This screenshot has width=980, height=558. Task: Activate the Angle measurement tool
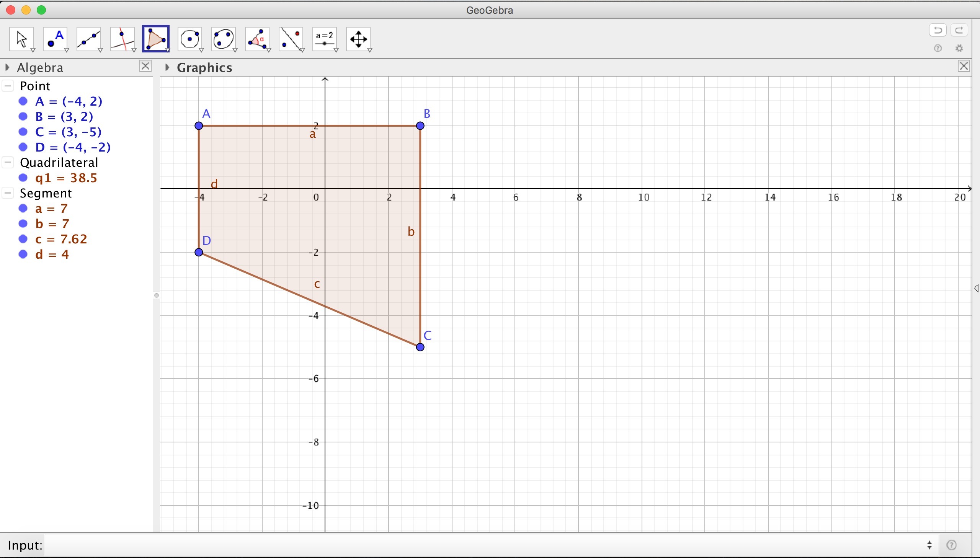click(x=258, y=39)
